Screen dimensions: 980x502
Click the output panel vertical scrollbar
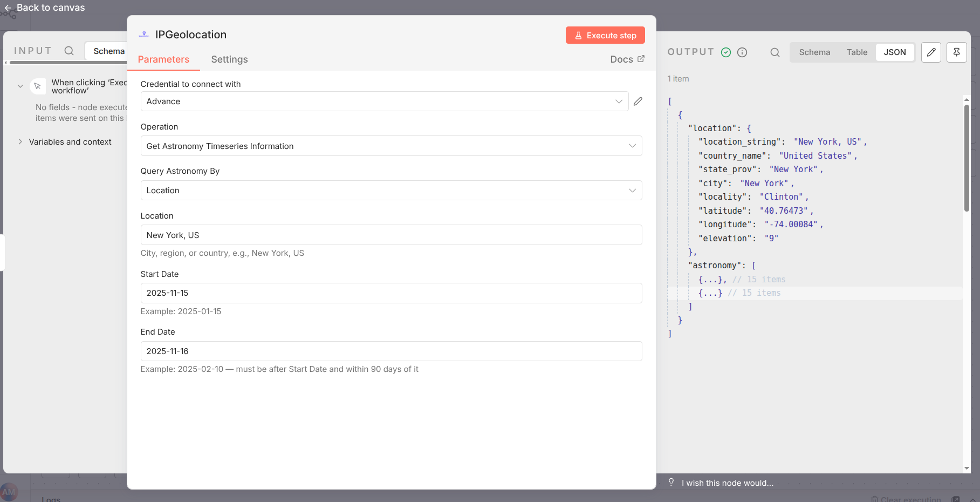pyautogui.click(x=966, y=157)
